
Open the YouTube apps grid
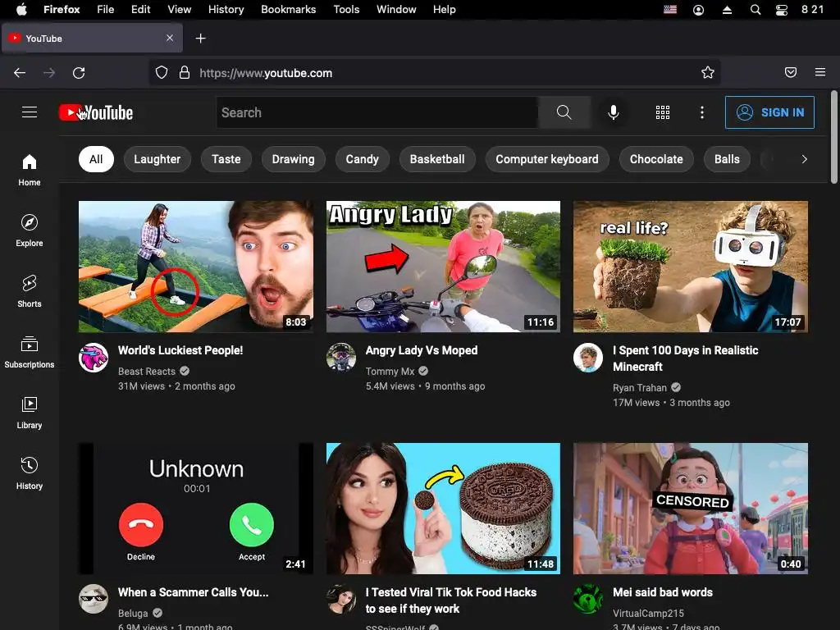point(663,112)
